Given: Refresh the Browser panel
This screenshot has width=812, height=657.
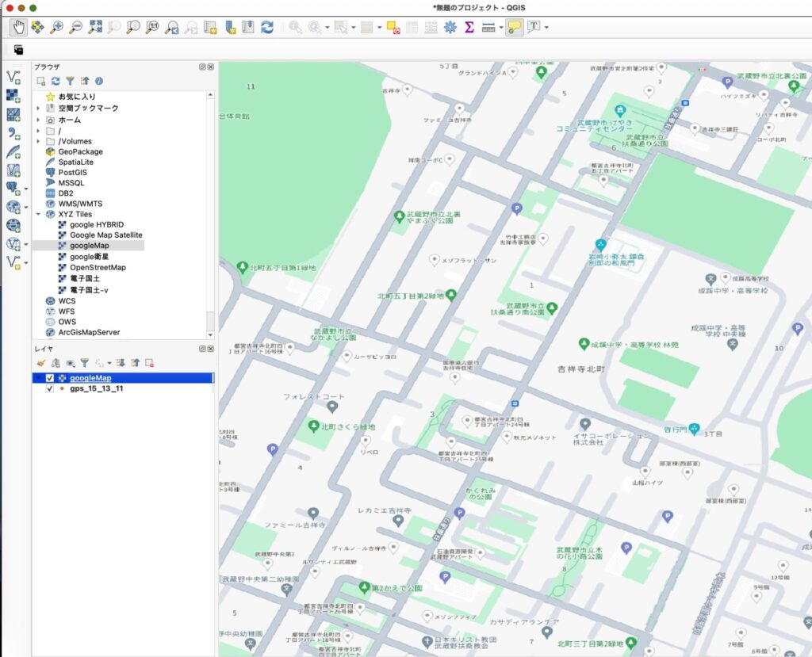Looking at the screenshot, I should 56,82.
